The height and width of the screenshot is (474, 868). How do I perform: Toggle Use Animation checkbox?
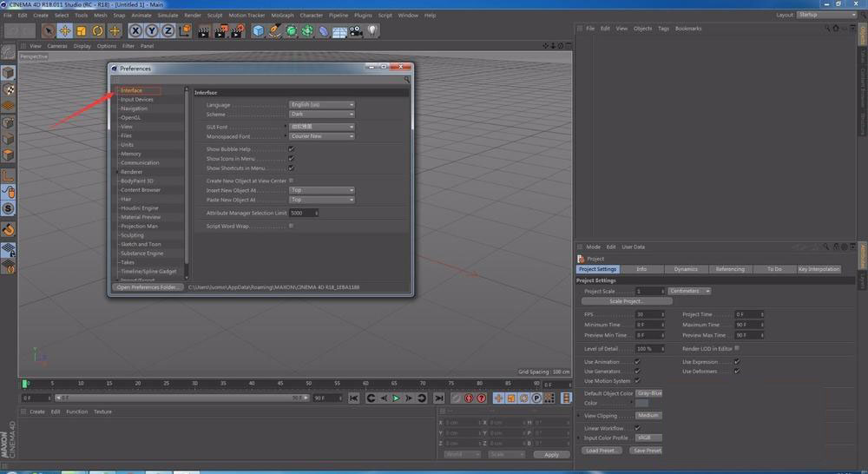click(638, 362)
